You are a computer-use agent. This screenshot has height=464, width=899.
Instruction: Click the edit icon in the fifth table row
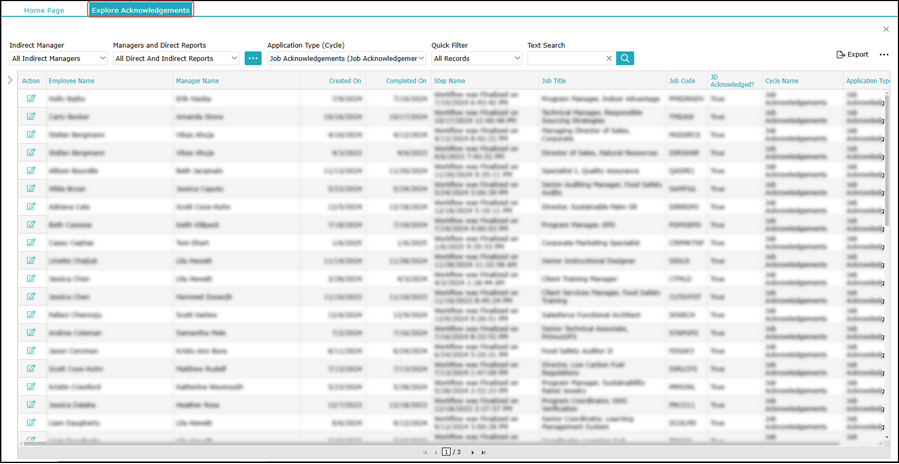pos(31,171)
